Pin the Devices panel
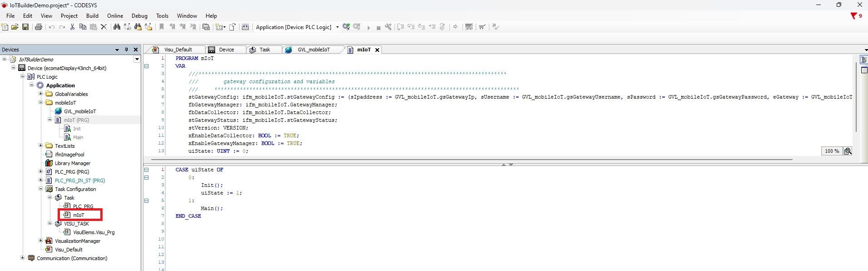The image size is (868, 271). (x=126, y=50)
